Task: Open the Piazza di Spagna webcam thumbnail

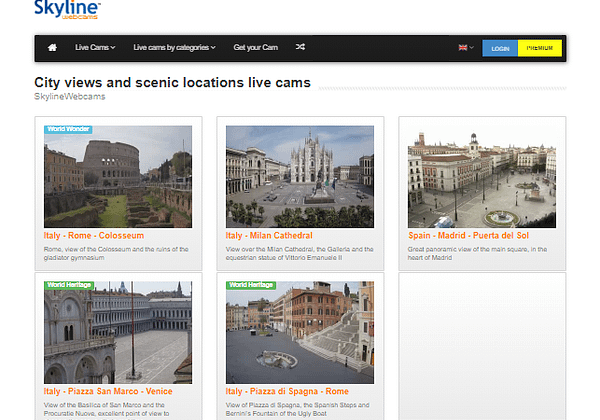Action: coord(300,332)
